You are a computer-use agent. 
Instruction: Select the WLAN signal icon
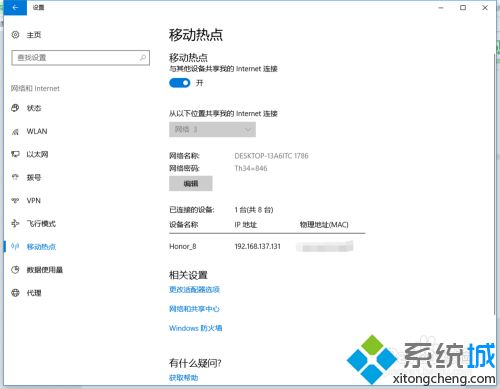click(x=15, y=131)
